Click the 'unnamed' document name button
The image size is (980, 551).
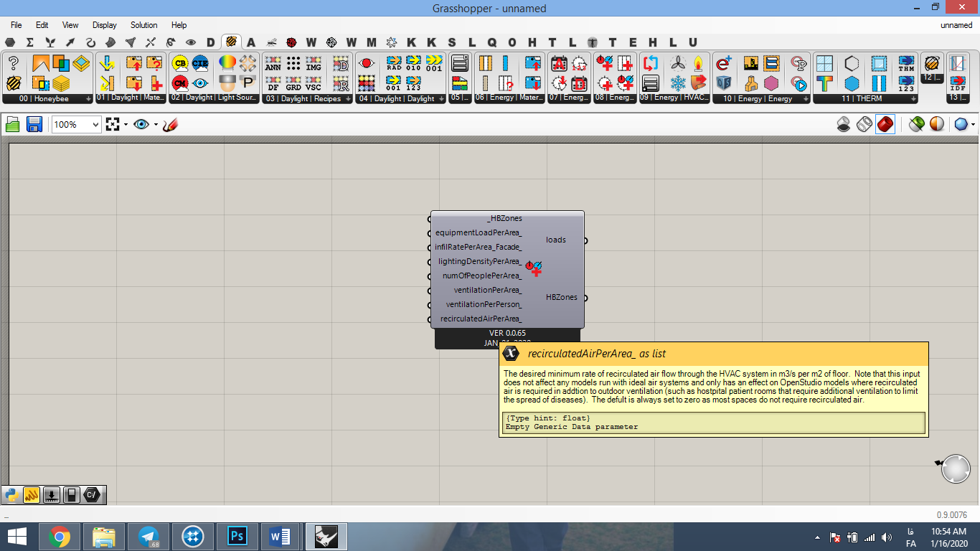point(956,25)
